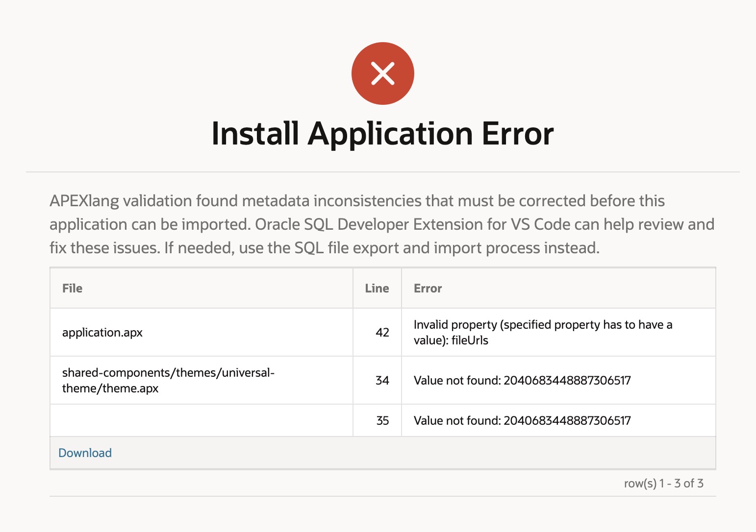Click the 'Oracle SQL Developer Extension' sentence

point(485,224)
